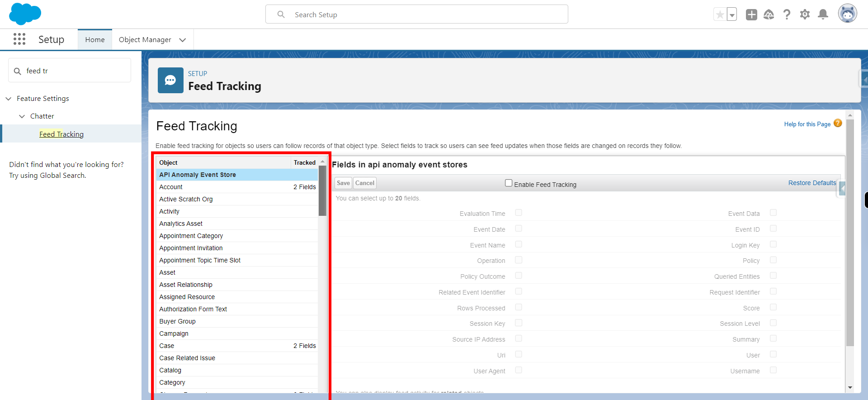Select API Anomaly Event Store object
The width and height of the screenshot is (868, 400).
click(237, 175)
